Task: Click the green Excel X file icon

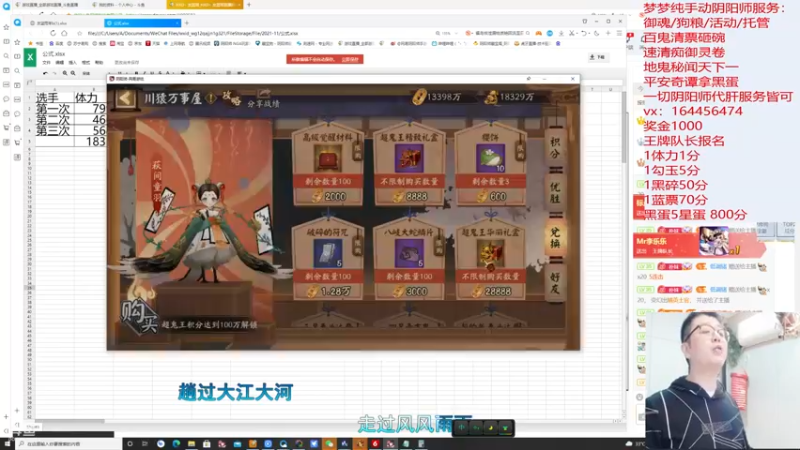Action: coord(30,57)
